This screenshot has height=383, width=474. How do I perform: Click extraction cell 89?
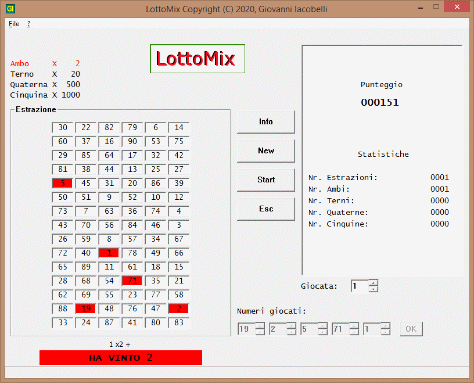[86, 267]
